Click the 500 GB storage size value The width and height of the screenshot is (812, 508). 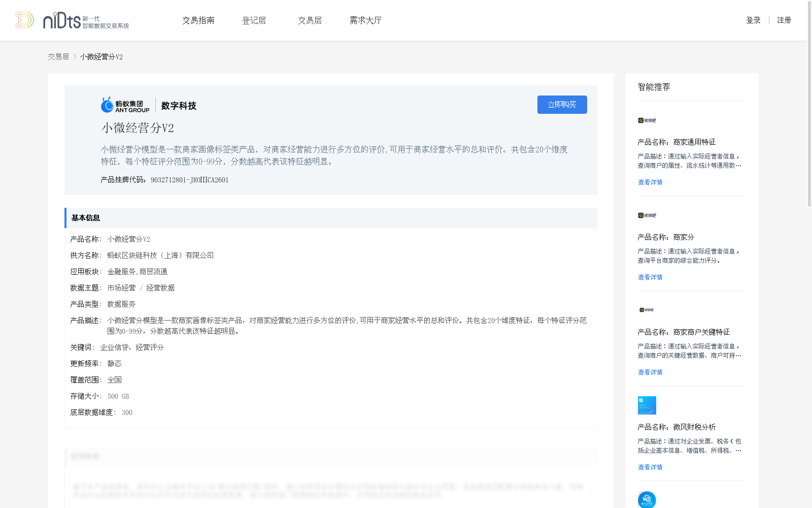118,396
